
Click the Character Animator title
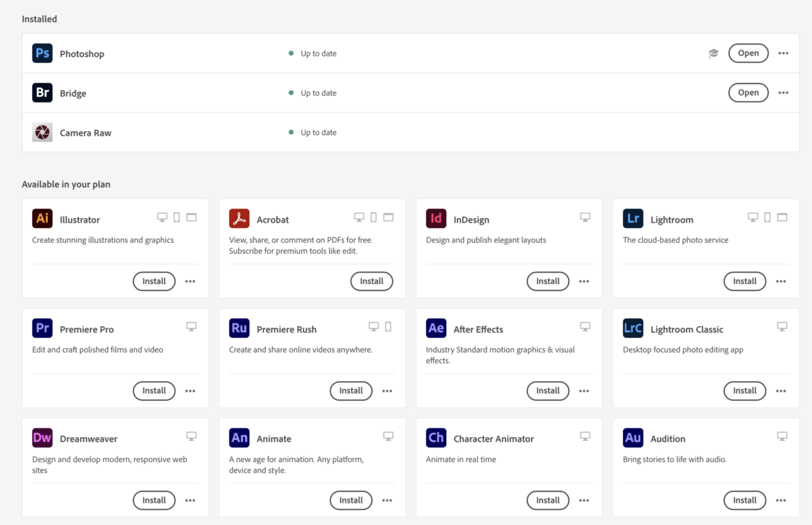click(494, 438)
